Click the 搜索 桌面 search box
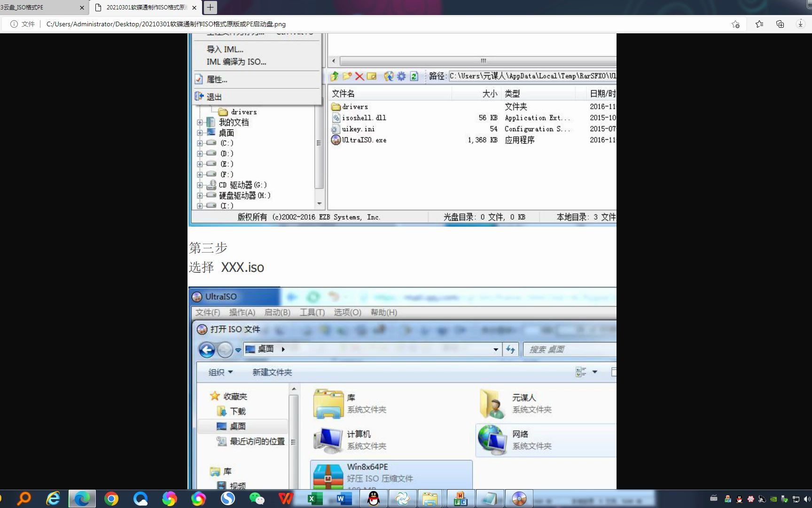This screenshot has height=508, width=812. [x=570, y=349]
